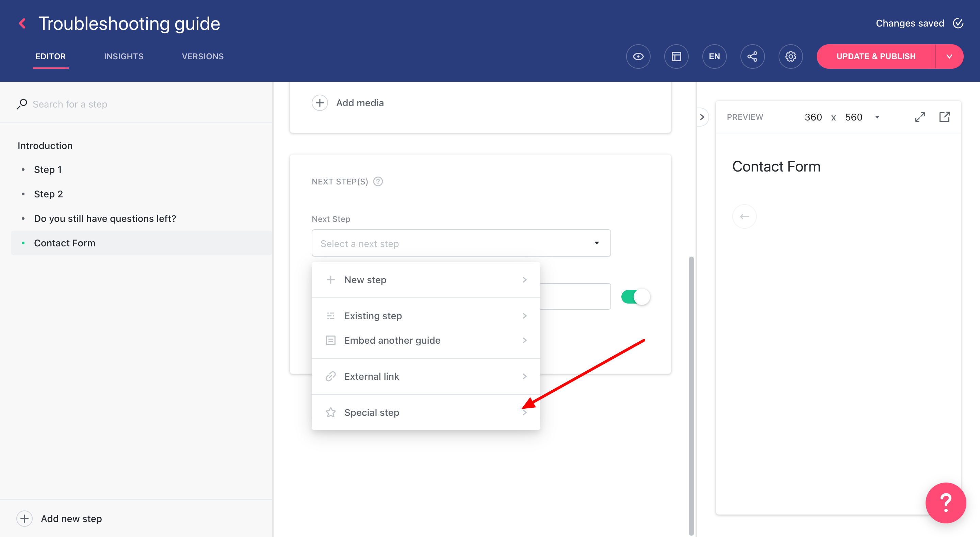Click the search magnifier icon
This screenshot has width=980, height=537.
pyautogui.click(x=22, y=104)
